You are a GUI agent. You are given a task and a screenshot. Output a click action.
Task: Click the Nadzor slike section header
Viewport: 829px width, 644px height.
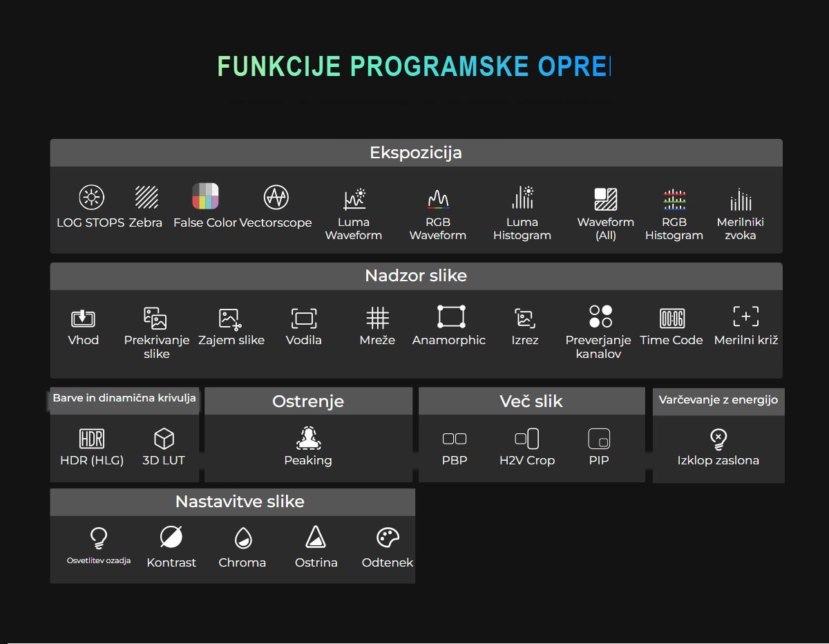pos(416,276)
